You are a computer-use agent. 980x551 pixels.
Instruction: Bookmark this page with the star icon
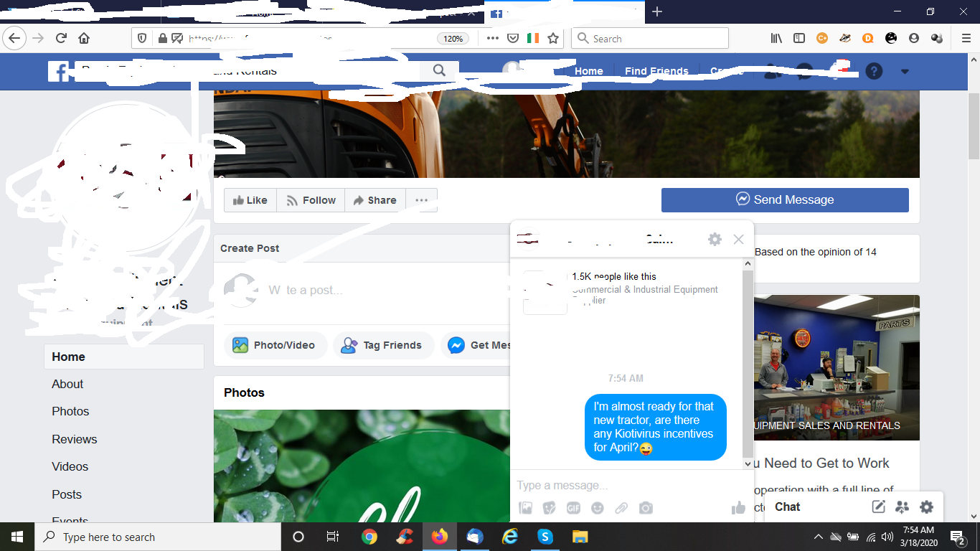click(553, 39)
